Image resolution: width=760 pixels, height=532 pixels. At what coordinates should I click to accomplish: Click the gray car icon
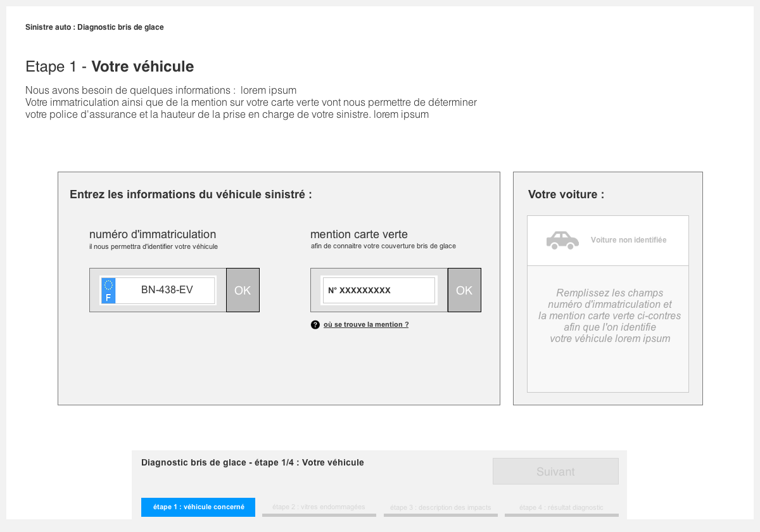pyautogui.click(x=562, y=240)
